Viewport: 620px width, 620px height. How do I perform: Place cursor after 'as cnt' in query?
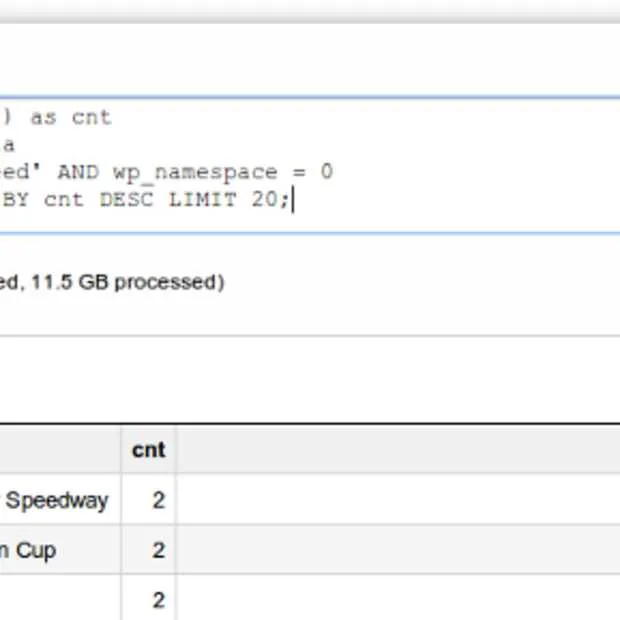113,118
